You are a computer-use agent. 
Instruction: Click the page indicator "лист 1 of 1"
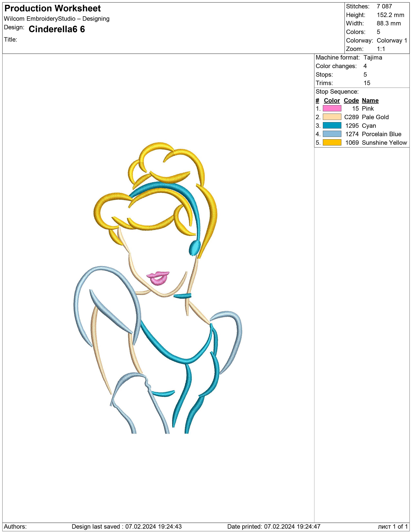(393, 527)
